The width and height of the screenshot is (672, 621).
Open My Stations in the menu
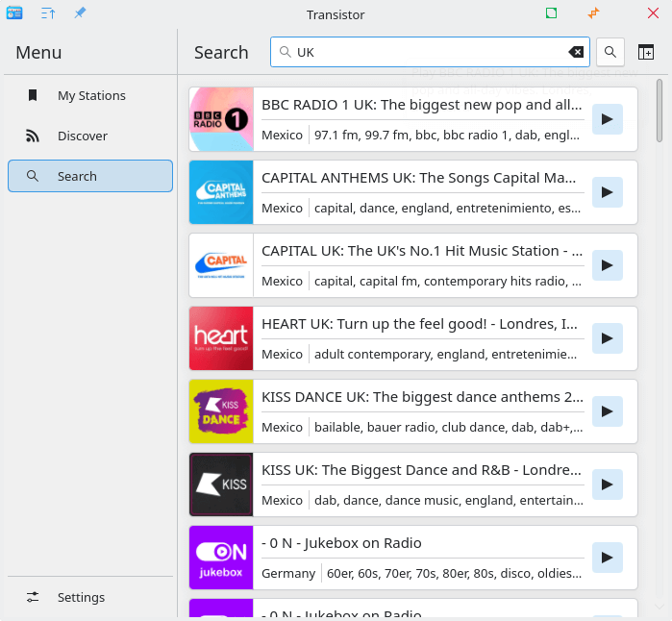coord(90,95)
